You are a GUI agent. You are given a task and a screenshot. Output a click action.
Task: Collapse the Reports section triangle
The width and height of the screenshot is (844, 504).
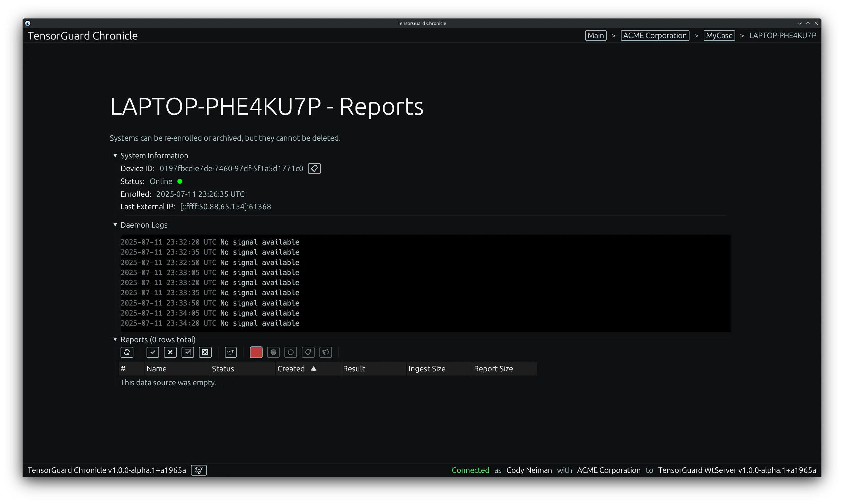click(x=115, y=339)
